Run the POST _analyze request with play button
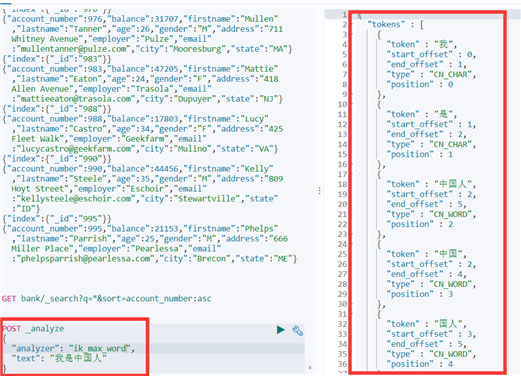521x376 pixels. click(281, 330)
